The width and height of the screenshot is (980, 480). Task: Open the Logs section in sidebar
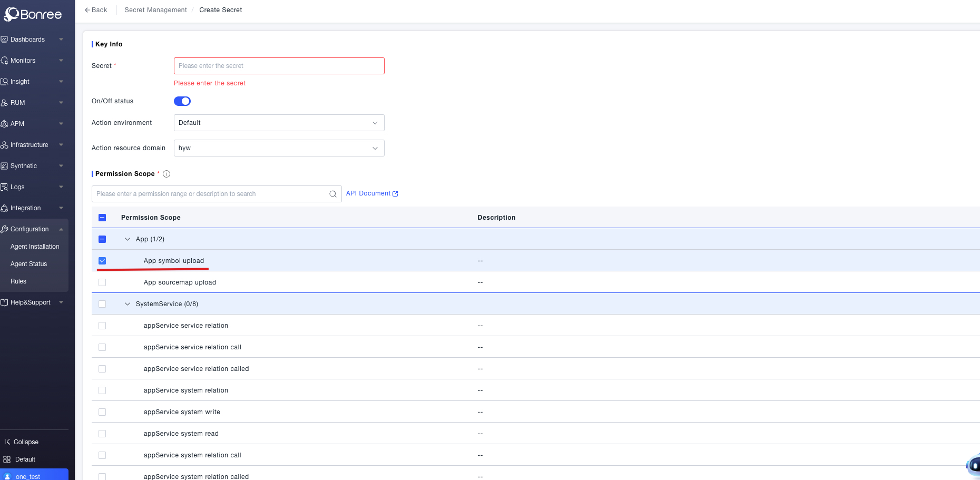click(17, 187)
